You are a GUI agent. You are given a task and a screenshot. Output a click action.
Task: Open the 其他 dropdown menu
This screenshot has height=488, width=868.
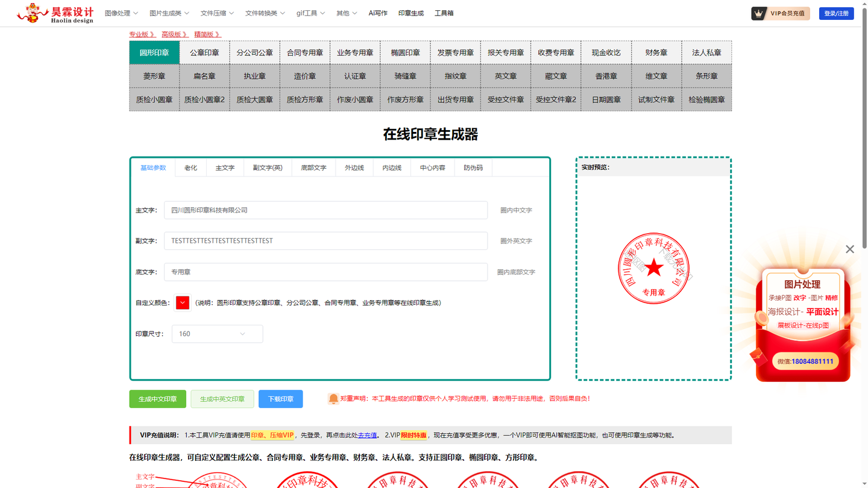point(347,13)
